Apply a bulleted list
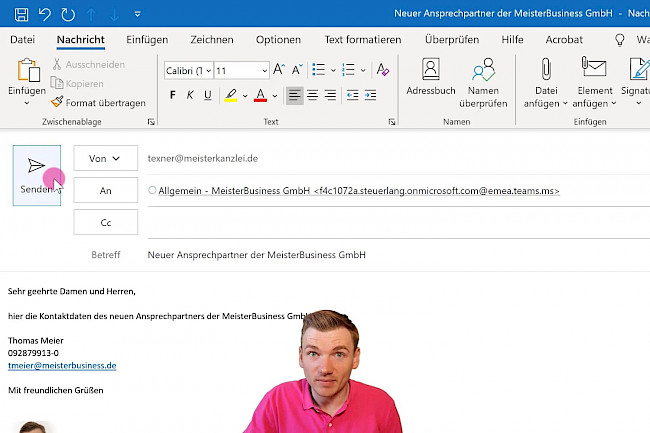Viewport: 650px width, 433px height. (318, 70)
